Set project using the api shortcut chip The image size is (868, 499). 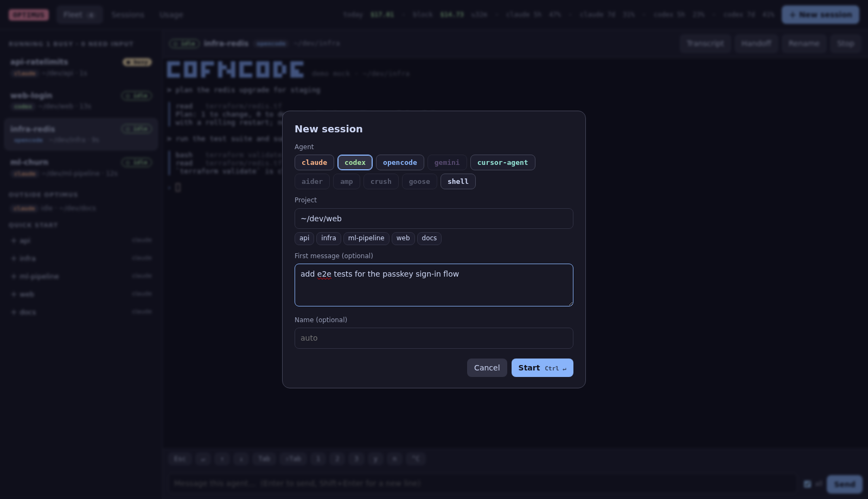[x=304, y=239]
